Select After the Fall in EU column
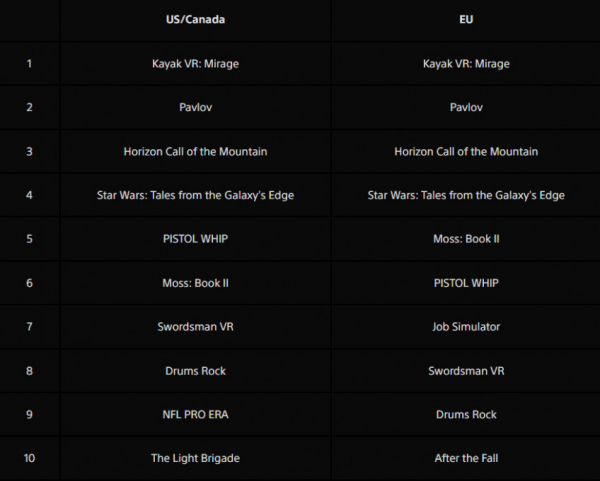The height and width of the screenshot is (481, 600). click(x=466, y=458)
